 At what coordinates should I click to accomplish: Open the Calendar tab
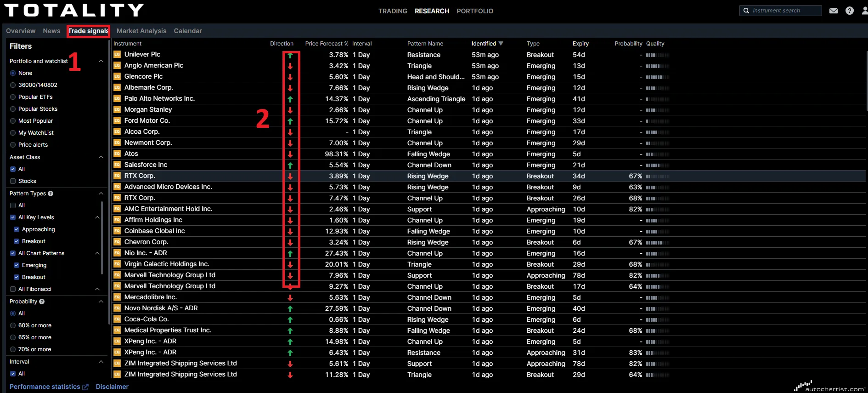click(188, 31)
